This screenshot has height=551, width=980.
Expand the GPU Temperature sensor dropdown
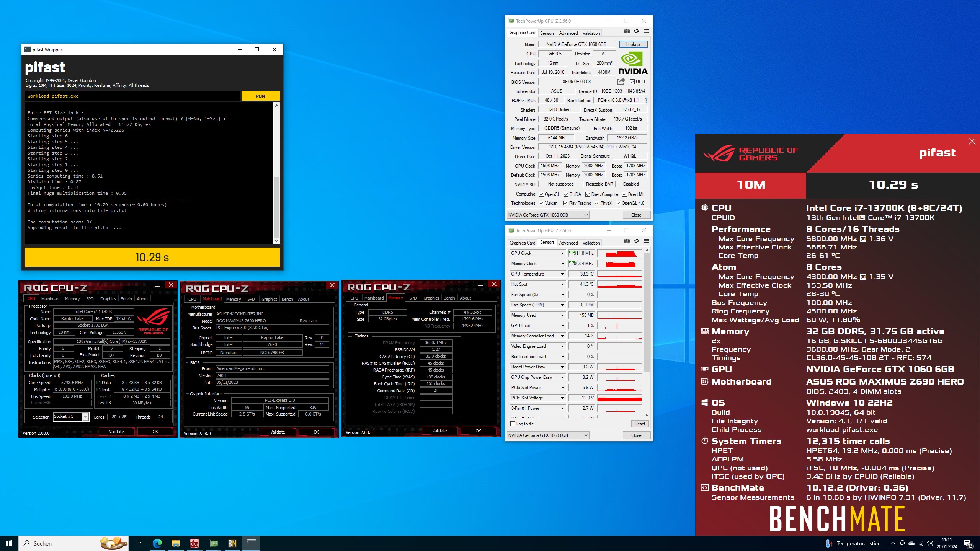562,274
